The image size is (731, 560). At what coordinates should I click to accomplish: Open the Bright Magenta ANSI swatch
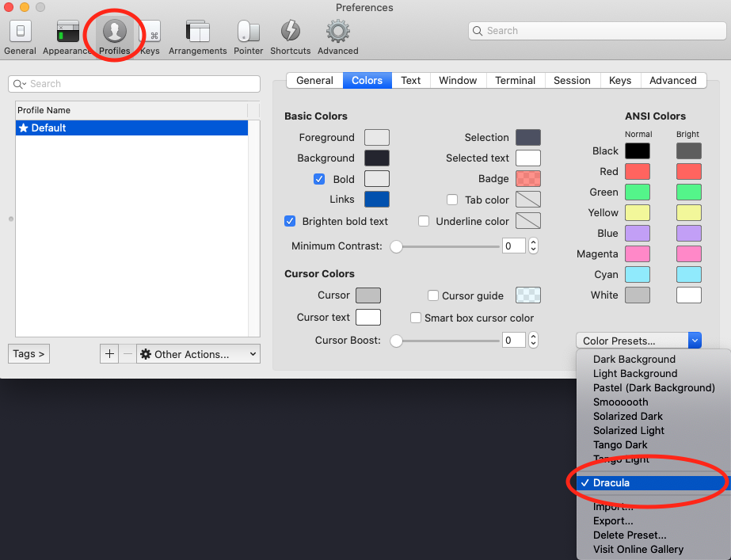tap(688, 253)
